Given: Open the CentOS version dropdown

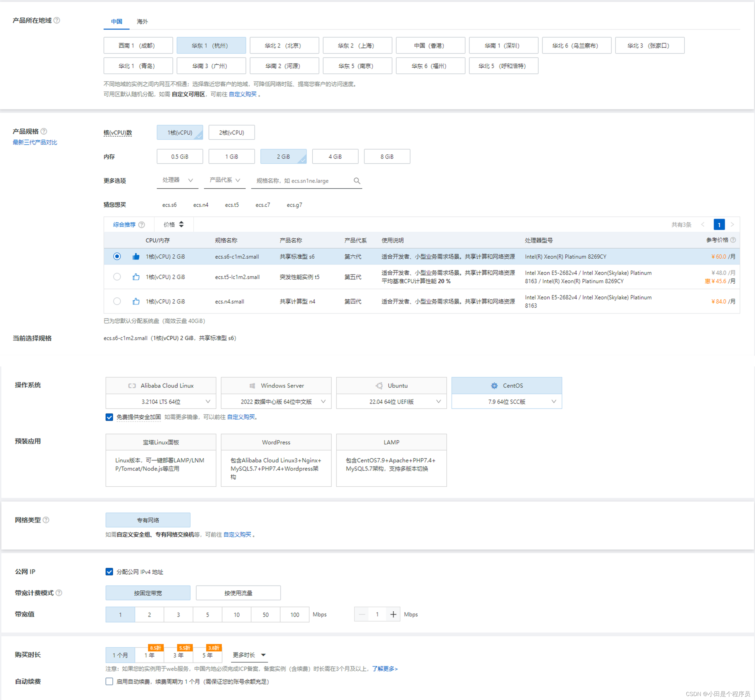Looking at the screenshot, I should point(507,401).
